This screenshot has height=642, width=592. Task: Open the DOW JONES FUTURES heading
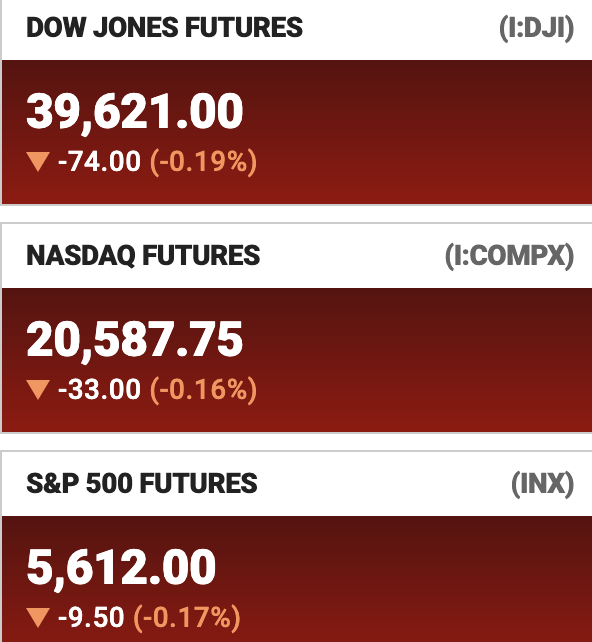coord(164,28)
